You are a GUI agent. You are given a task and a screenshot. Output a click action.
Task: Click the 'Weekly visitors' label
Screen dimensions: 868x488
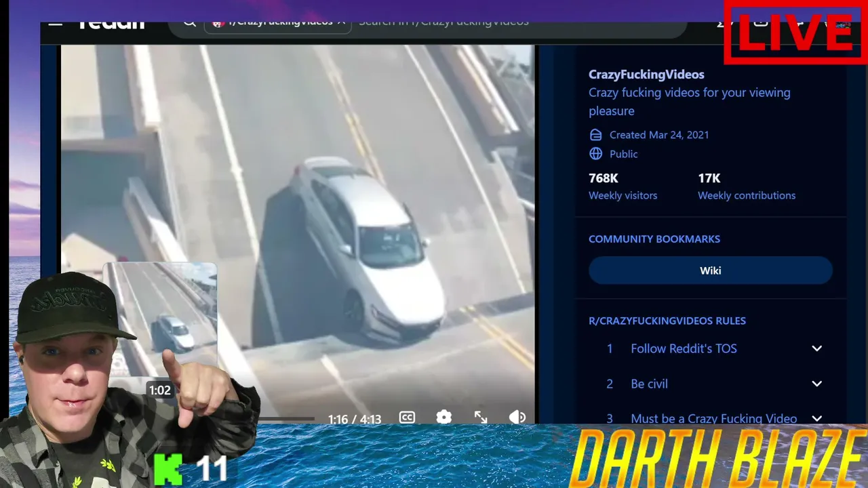click(x=623, y=195)
